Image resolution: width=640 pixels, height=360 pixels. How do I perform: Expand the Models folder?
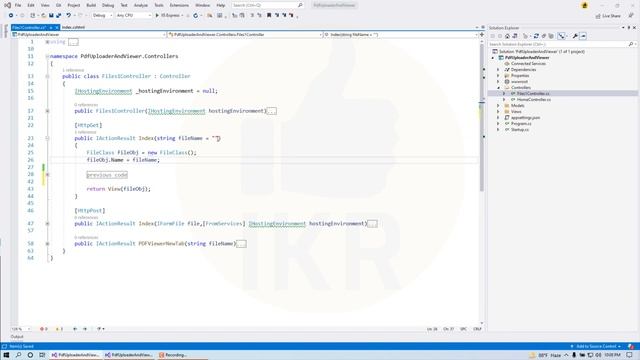pos(498,106)
